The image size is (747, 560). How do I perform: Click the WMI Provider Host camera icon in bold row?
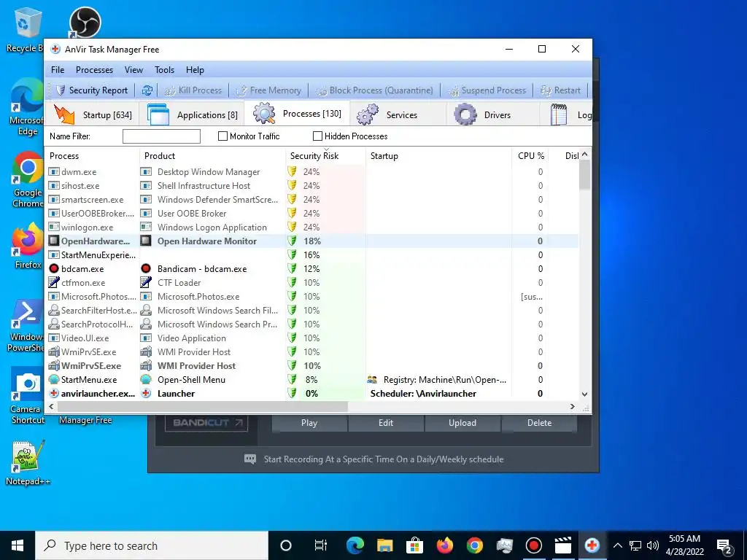tap(146, 366)
